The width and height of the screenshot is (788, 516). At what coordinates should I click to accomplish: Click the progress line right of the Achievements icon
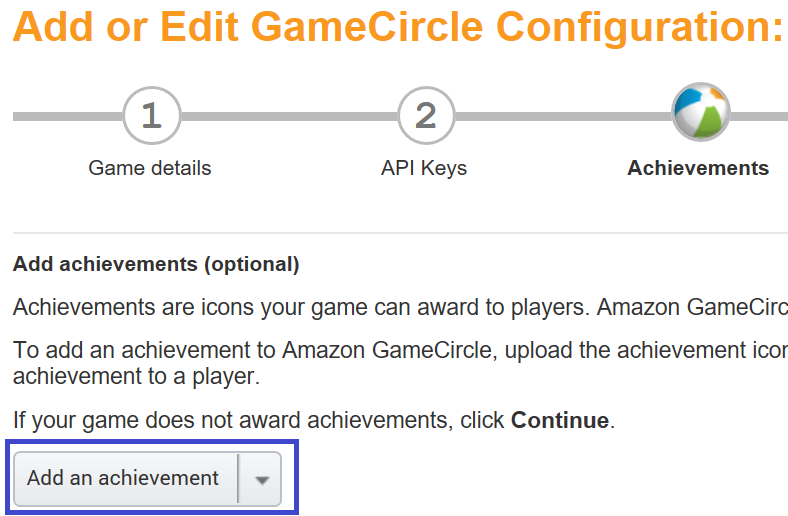760,116
